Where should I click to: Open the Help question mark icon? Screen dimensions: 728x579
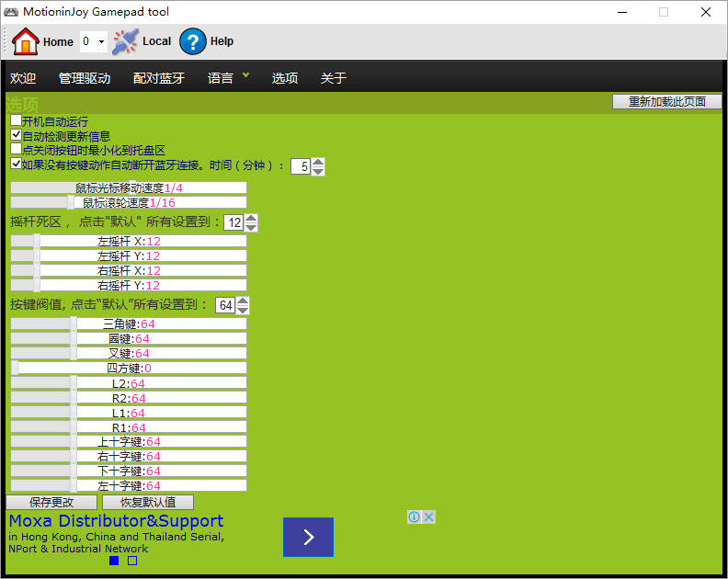pyautogui.click(x=193, y=41)
